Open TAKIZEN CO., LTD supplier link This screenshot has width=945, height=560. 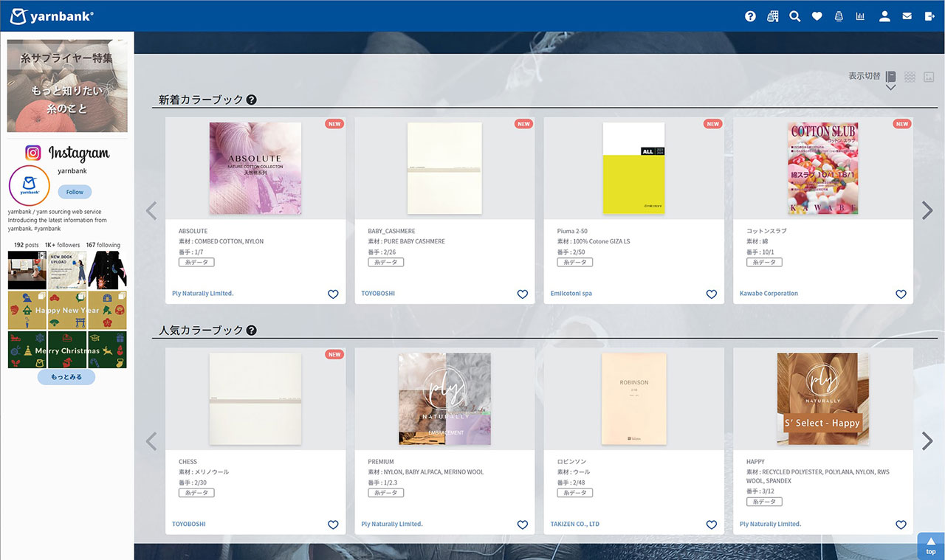click(575, 525)
